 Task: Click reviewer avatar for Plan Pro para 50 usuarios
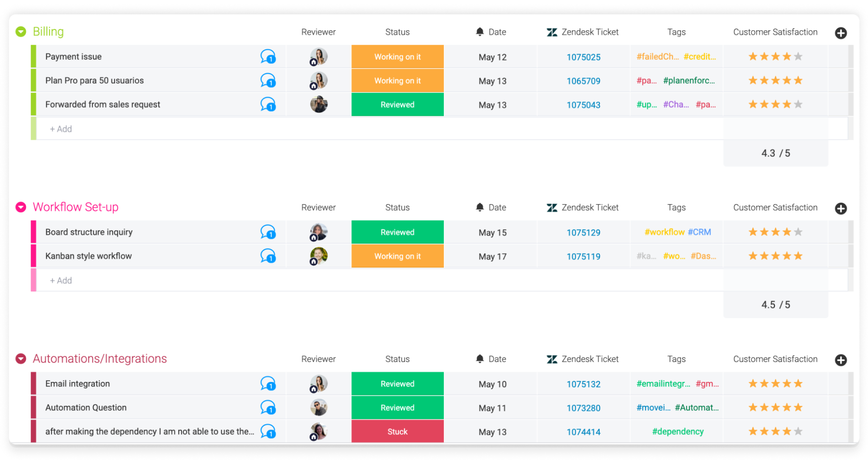click(319, 81)
